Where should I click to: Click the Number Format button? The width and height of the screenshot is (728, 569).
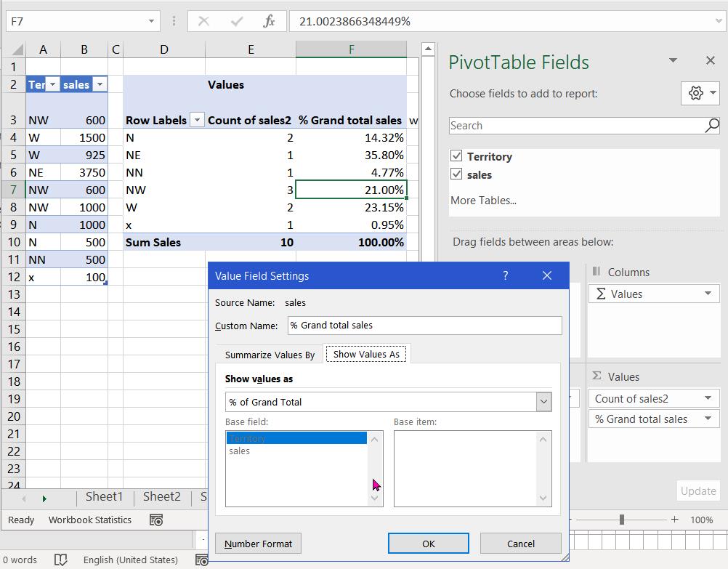coord(258,544)
